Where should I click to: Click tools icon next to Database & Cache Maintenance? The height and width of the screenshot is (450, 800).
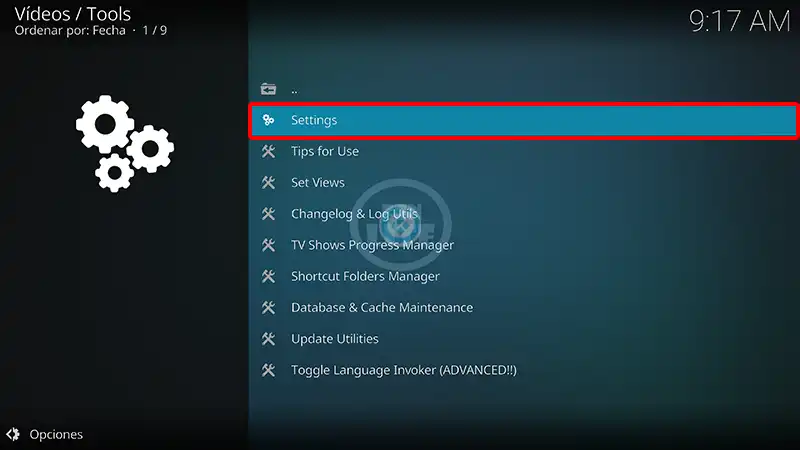(268, 307)
